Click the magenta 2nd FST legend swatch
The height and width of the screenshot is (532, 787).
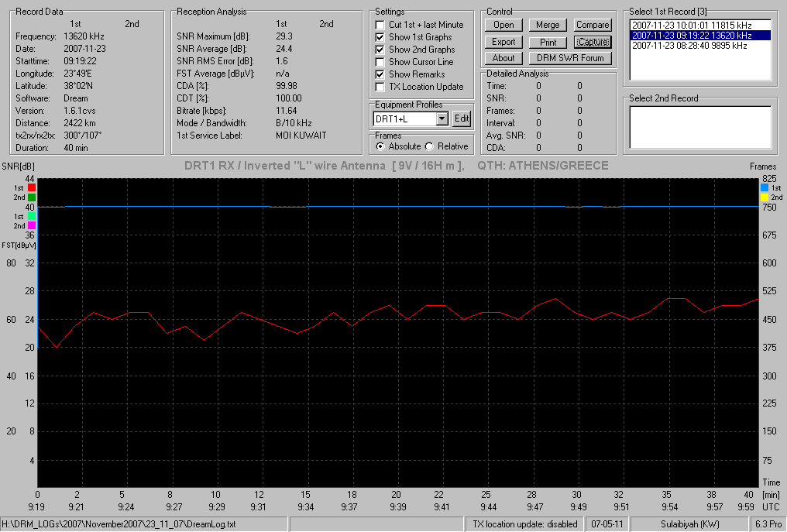coord(32,226)
